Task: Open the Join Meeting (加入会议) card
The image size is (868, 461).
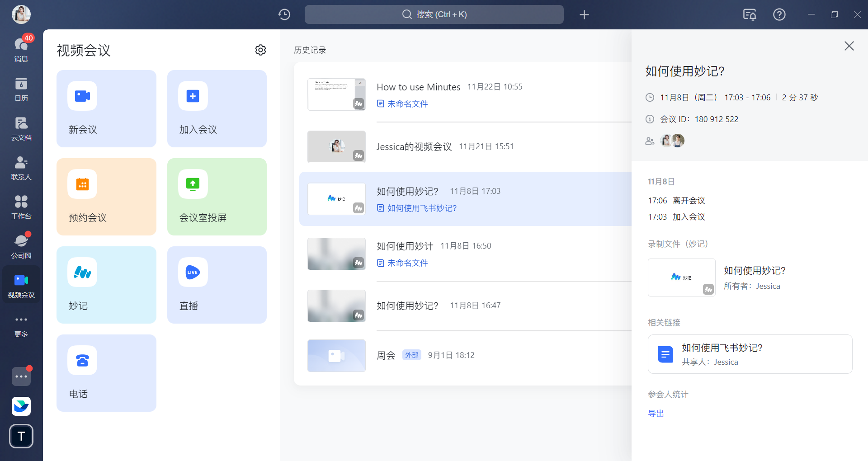Action: 217,108
